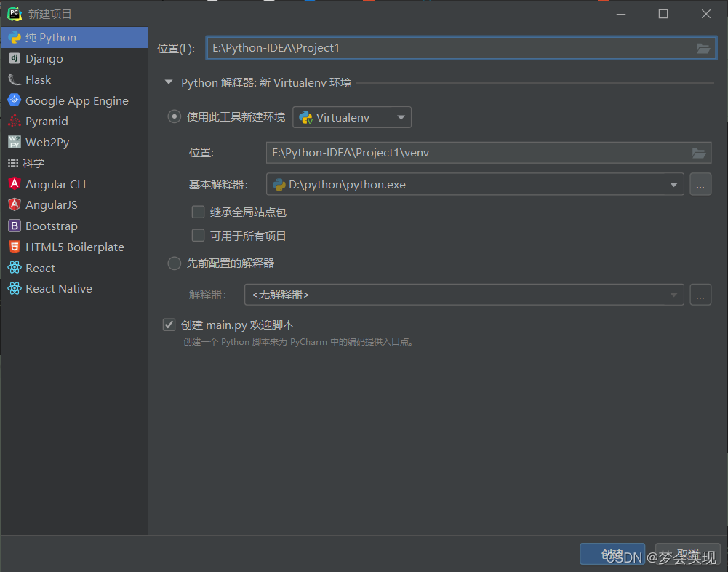The height and width of the screenshot is (572, 728).
Task: Click the scientific grid icon
Action: [13, 163]
